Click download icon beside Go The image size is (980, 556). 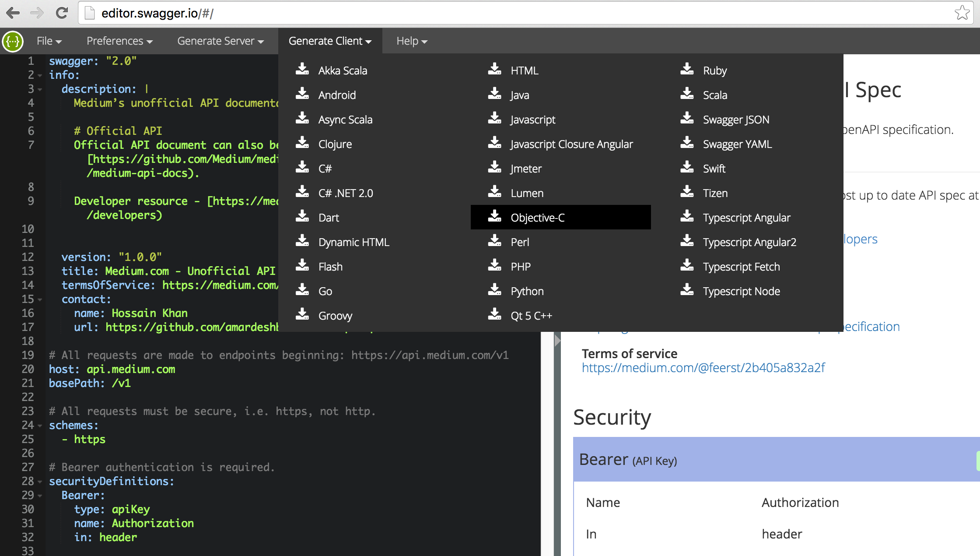click(302, 289)
